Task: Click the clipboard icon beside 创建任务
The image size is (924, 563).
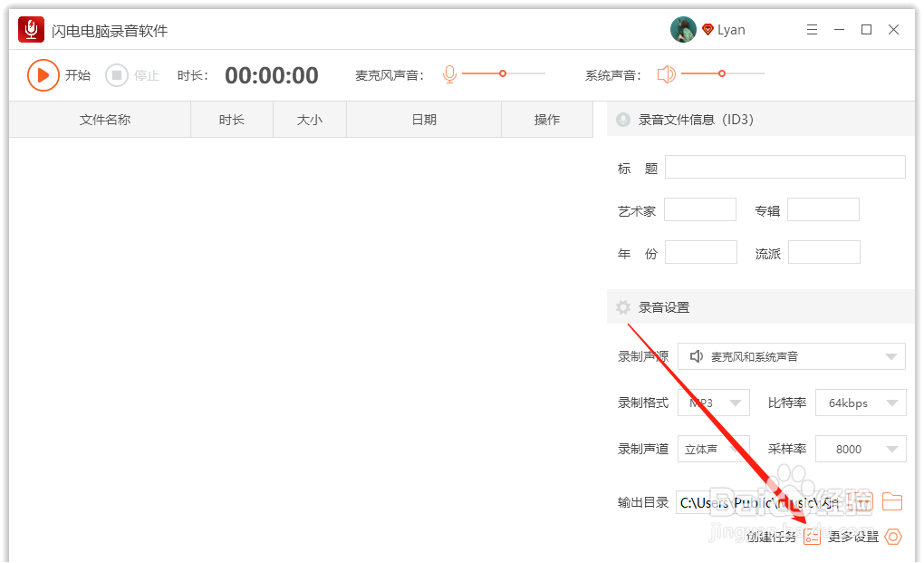Action: (813, 537)
